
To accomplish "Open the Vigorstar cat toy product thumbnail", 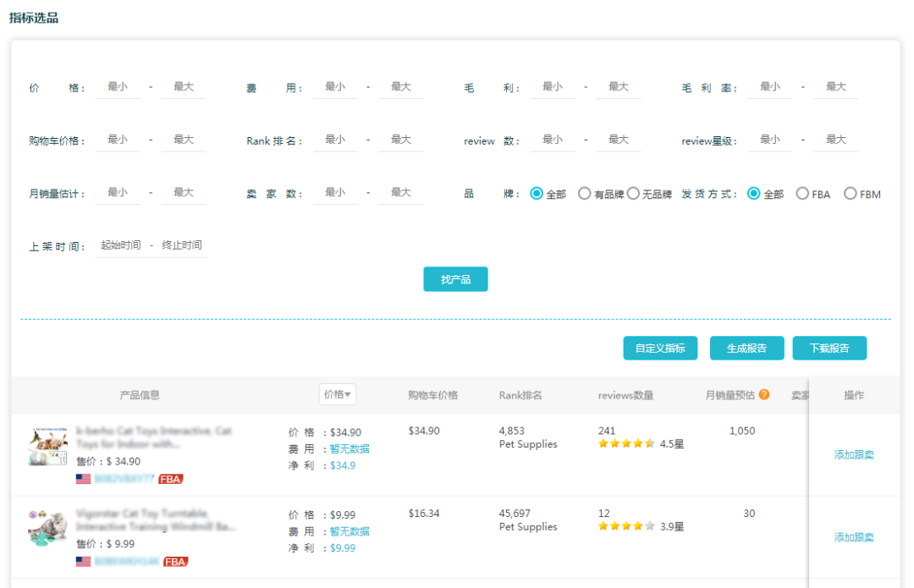I will [47, 528].
